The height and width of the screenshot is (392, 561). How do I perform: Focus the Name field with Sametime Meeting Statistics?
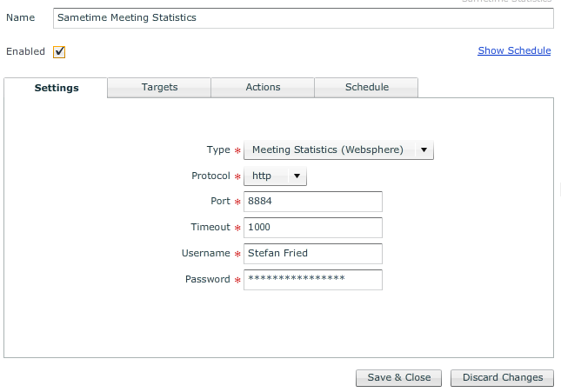point(303,17)
